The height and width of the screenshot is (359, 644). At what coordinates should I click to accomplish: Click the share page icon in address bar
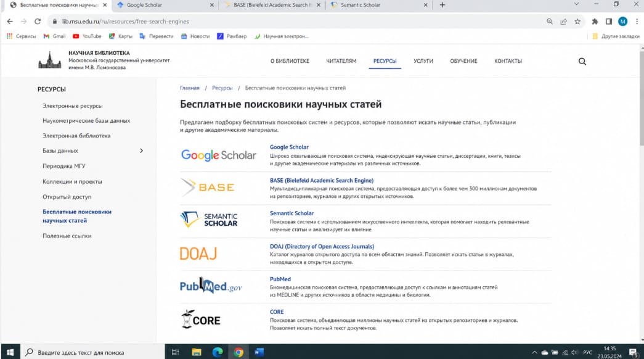(x=563, y=22)
